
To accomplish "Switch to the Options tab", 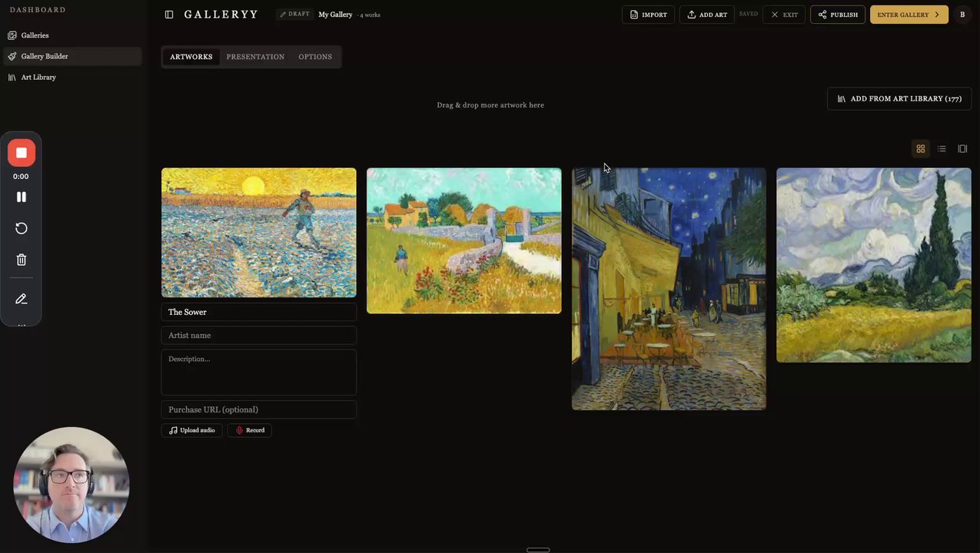I will coord(315,57).
